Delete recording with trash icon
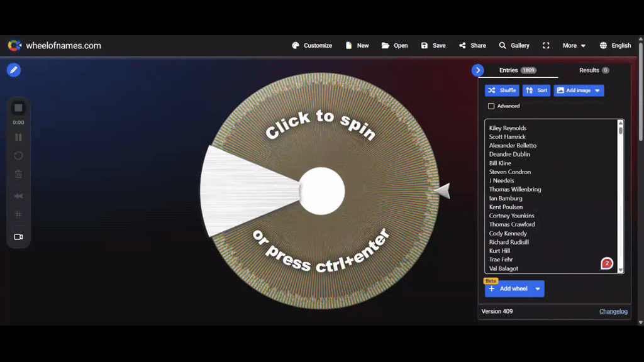Screen dimensions: 644x362 point(18,174)
